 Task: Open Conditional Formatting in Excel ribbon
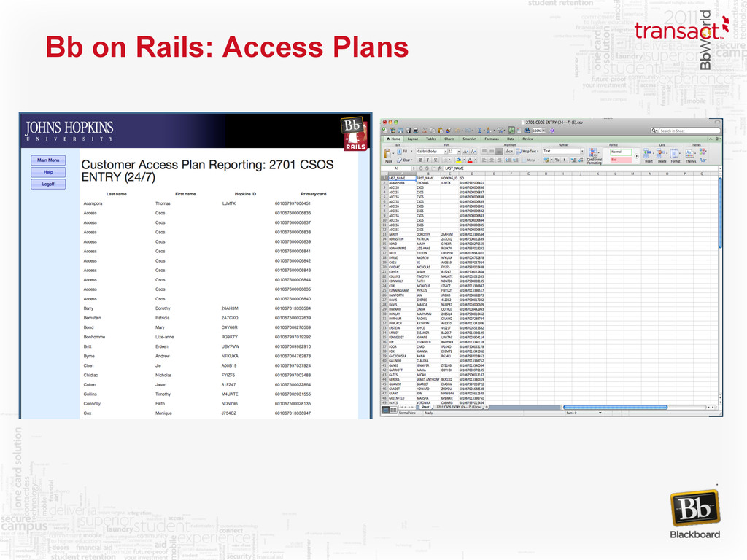point(594,156)
